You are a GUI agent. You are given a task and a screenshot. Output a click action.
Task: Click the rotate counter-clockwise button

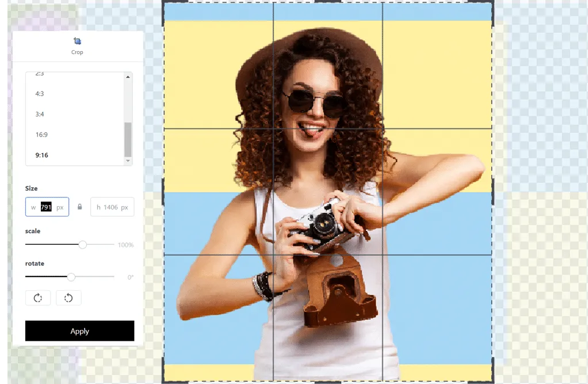68,298
